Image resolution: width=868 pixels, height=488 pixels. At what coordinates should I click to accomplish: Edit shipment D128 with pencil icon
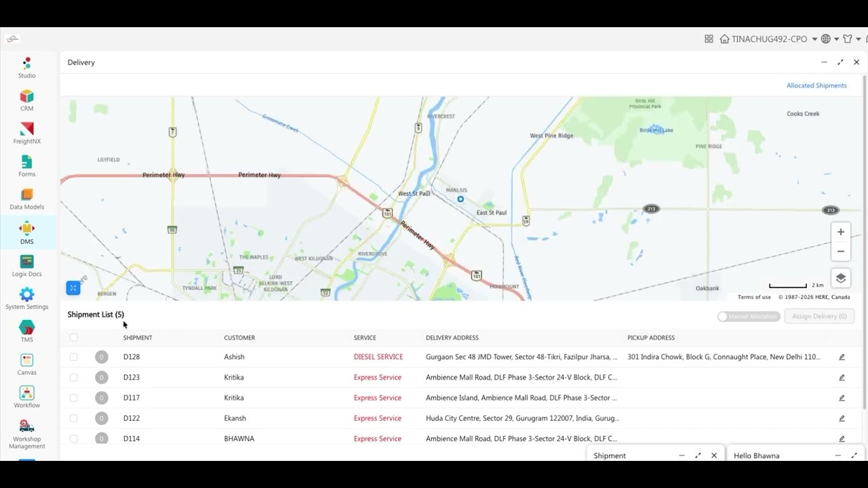(842, 357)
